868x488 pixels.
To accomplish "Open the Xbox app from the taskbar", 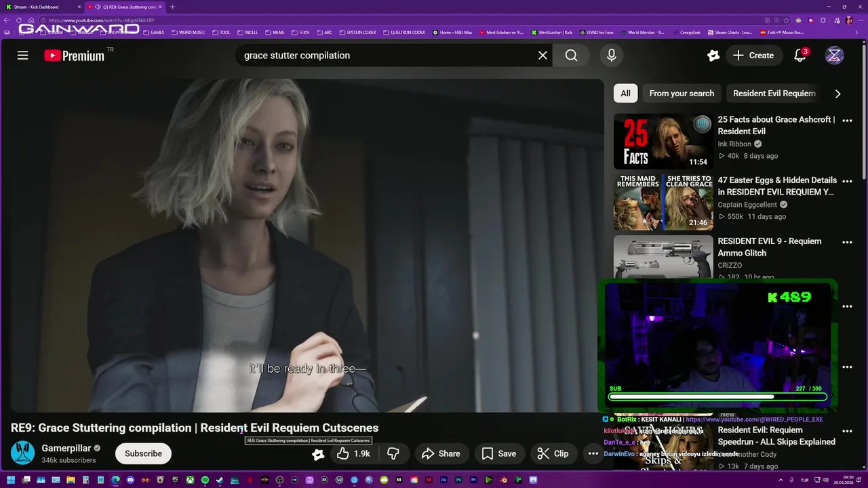I will (x=191, y=480).
